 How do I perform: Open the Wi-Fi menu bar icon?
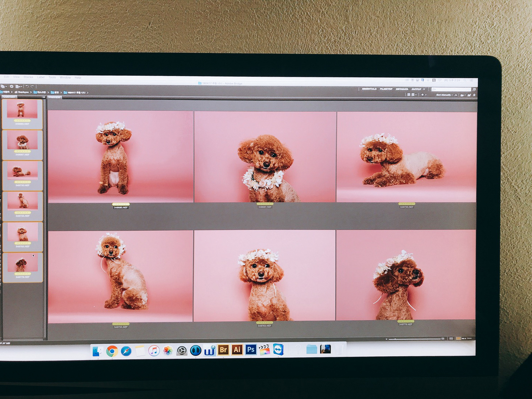(x=440, y=80)
